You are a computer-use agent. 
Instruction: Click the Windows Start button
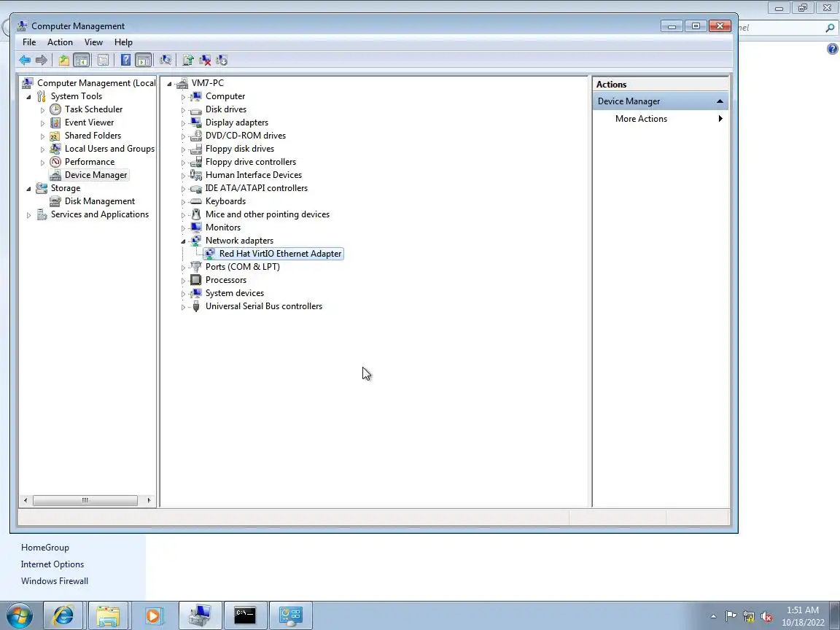[20, 615]
